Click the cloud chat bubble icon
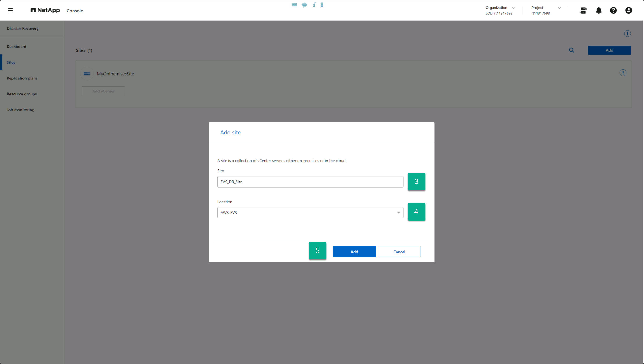644x364 pixels. click(304, 5)
